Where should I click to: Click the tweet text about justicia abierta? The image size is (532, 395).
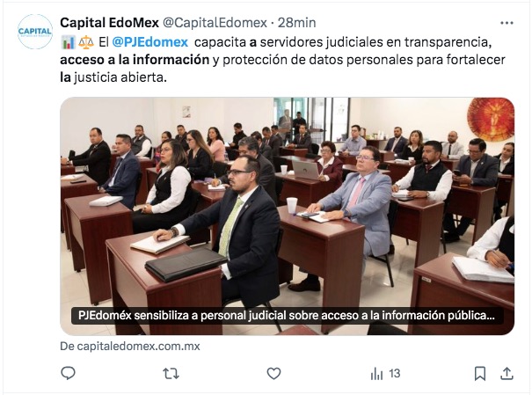pyautogui.click(x=282, y=60)
